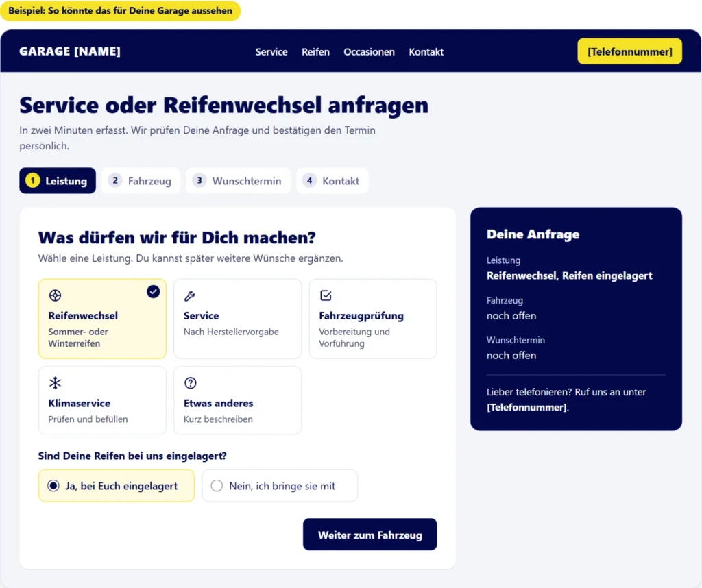Go to step 1 Leistung tab

coord(58,181)
